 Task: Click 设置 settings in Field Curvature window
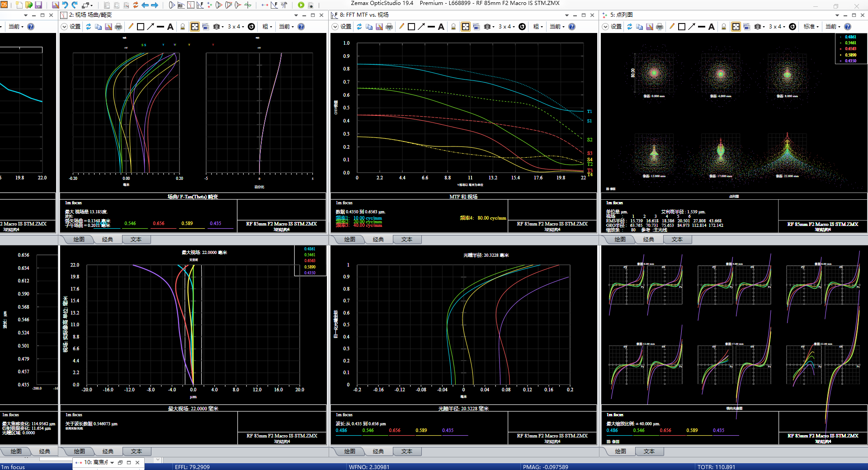tap(75, 27)
